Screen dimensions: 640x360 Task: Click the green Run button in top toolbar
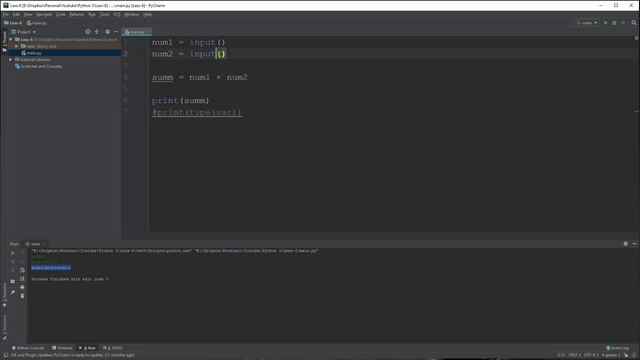pyautogui.click(x=605, y=23)
